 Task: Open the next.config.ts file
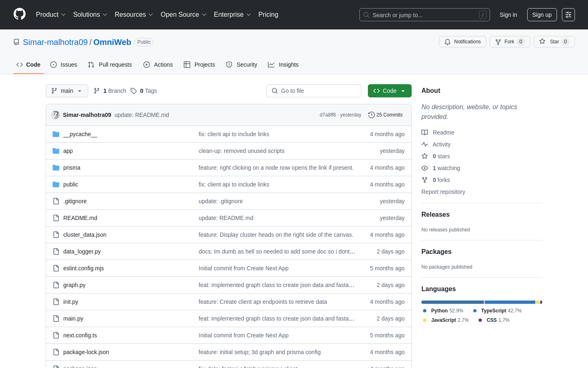(80, 335)
